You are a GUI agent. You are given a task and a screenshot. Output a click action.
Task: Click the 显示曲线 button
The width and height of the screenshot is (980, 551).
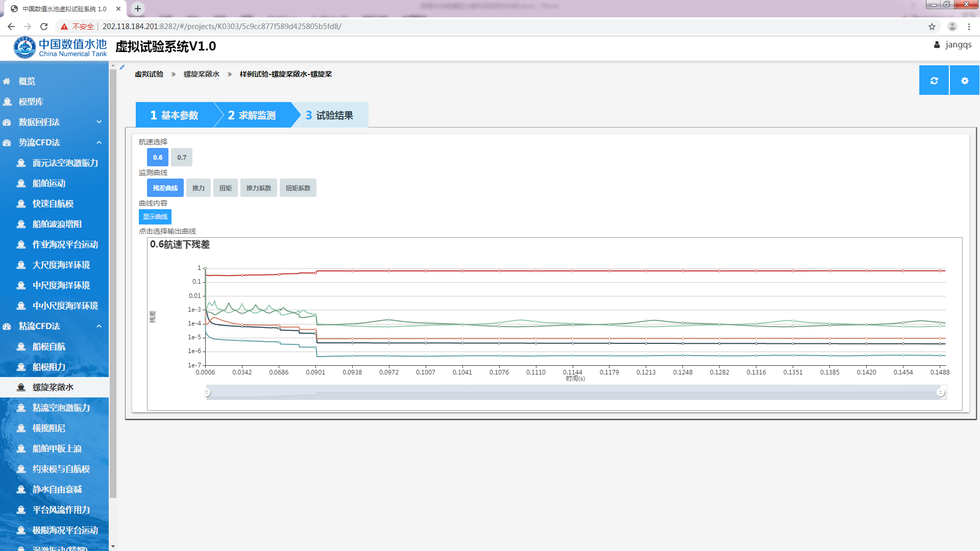155,217
